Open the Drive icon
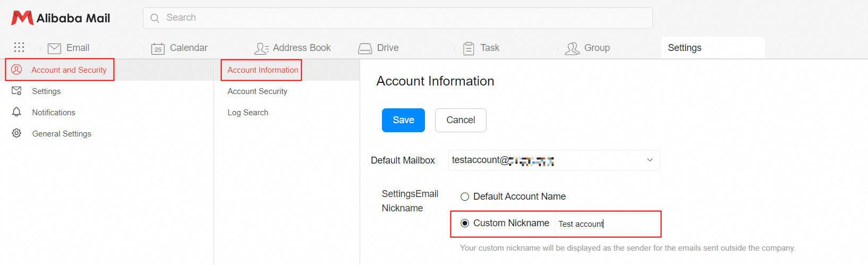 (365, 48)
